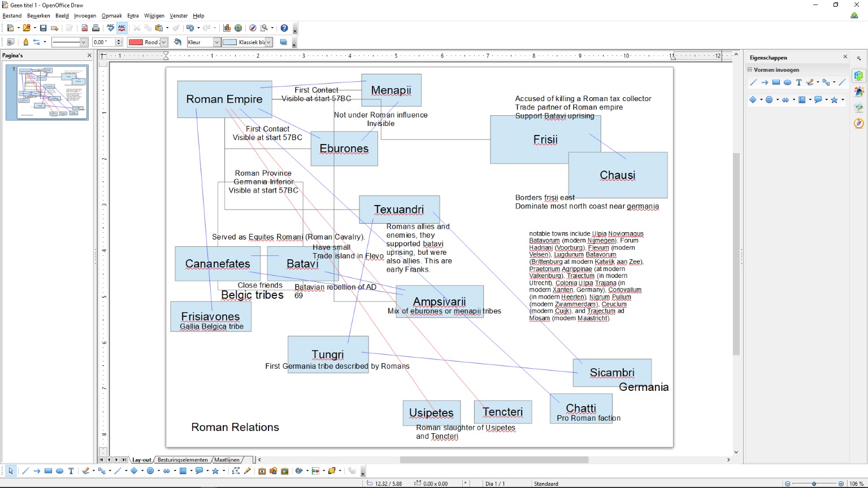Open the 'Kleur' fill style dropdown
Screen dimensions: 868x488
pyautogui.click(x=216, y=42)
